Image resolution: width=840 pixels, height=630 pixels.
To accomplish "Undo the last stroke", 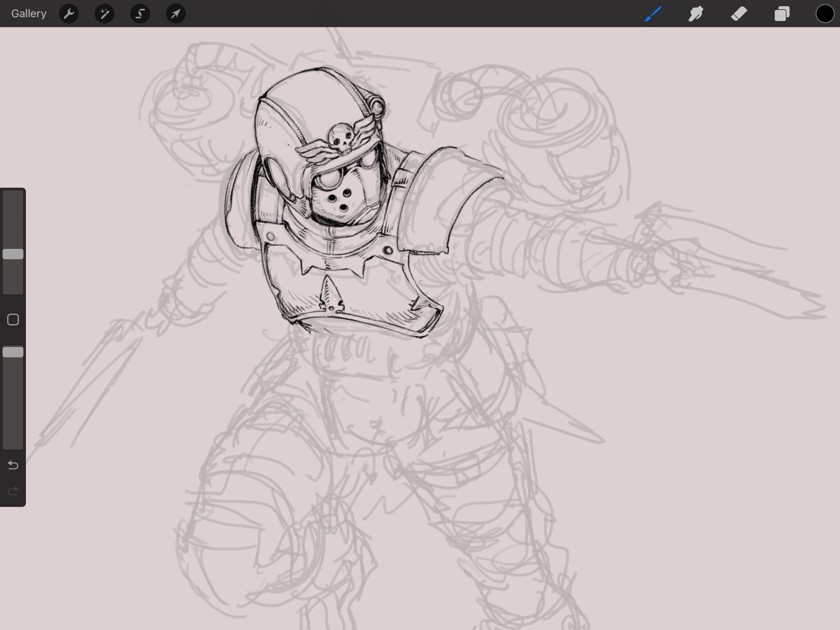I will coord(13,465).
